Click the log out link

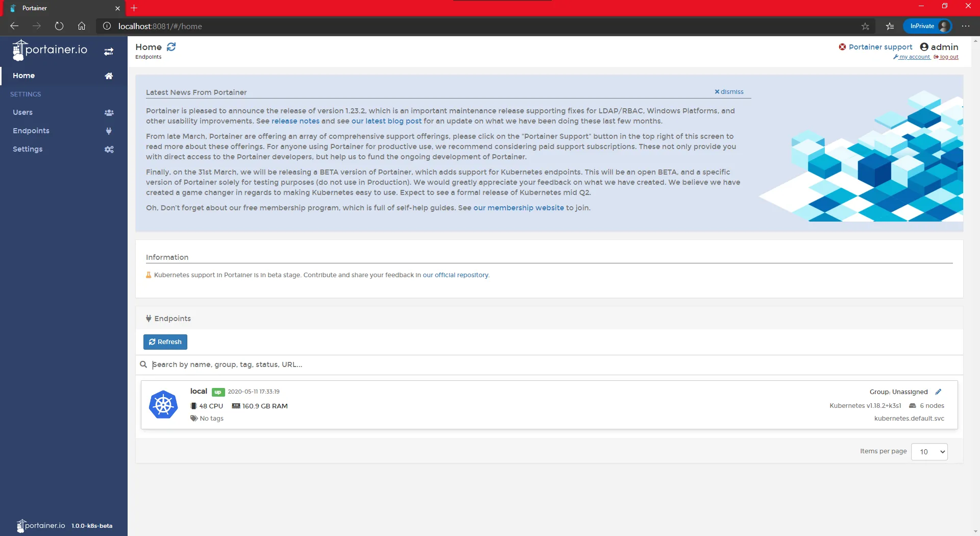coord(948,57)
